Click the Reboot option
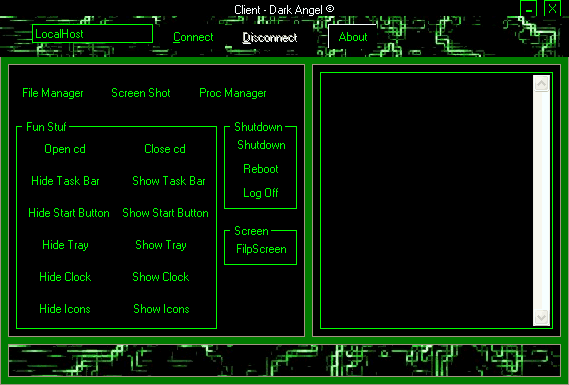 click(x=261, y=169)
